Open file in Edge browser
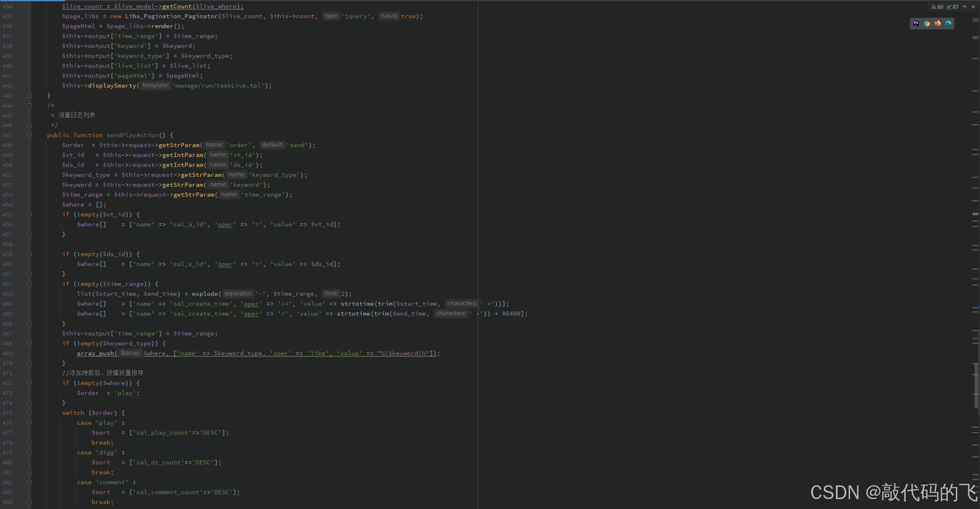This screenshot has width=980, height=509. coord(948,24)
